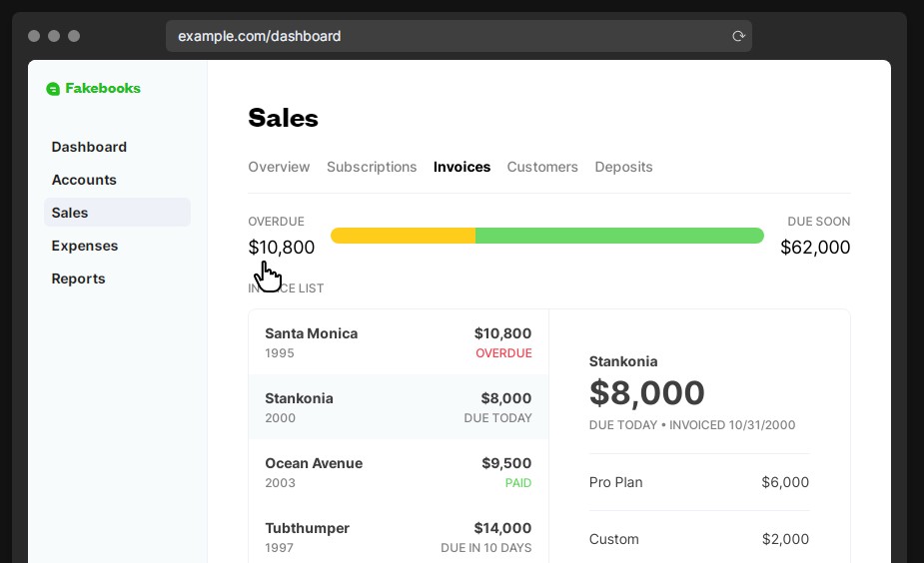This screenshot has width=924, height=563.
Task: Switch to the Overview tab
Action: point(279,167)
